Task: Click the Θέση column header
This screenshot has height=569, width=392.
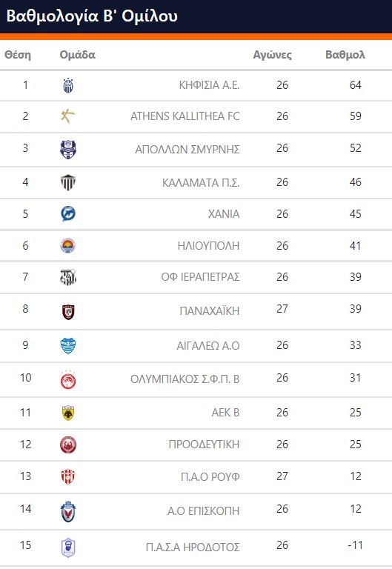Action: click(x=18, y=55)
